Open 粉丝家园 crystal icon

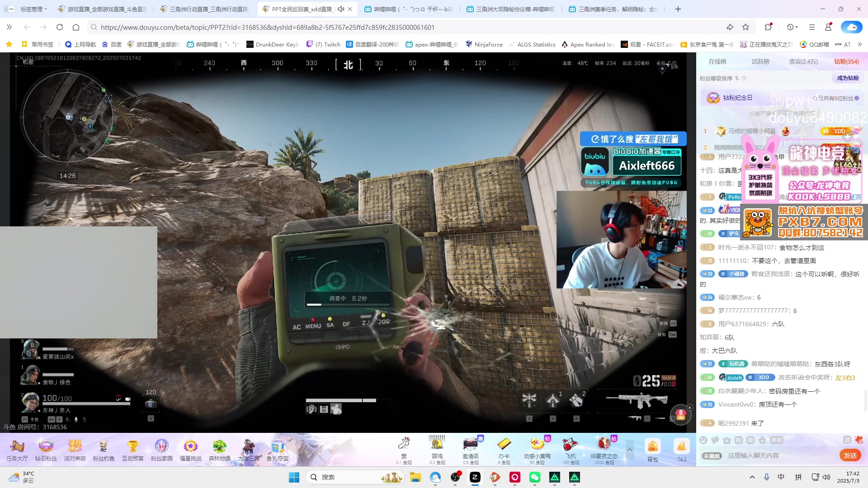[x=162, y=450]
